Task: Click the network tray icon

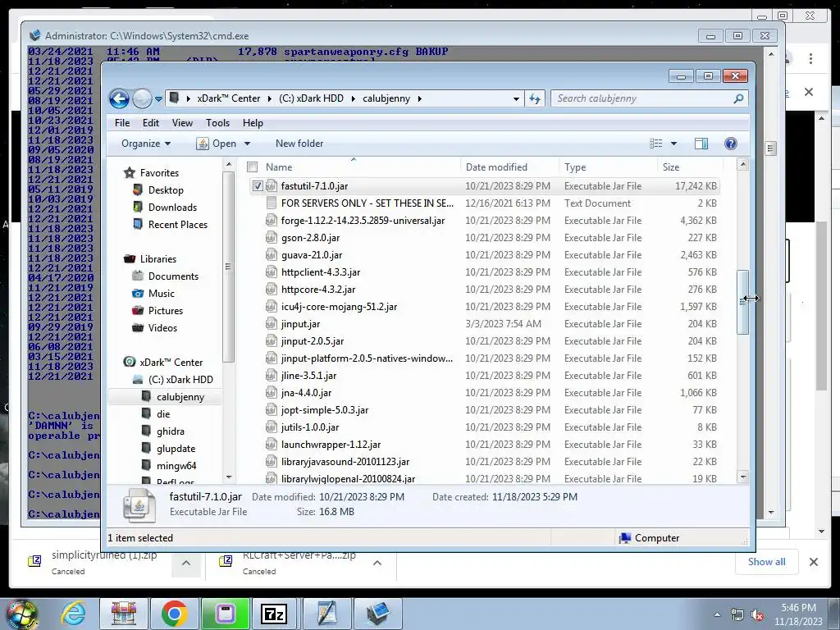Action: point(737,614)
